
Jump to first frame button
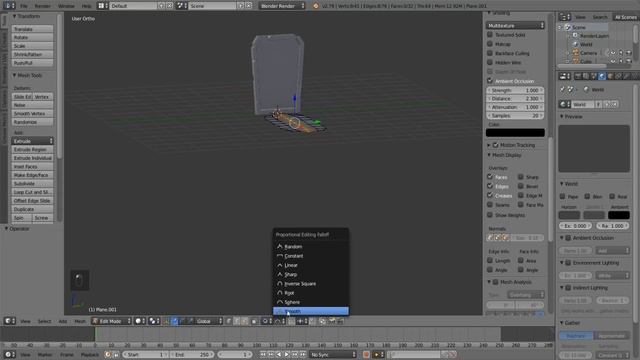tap(263, 355)
